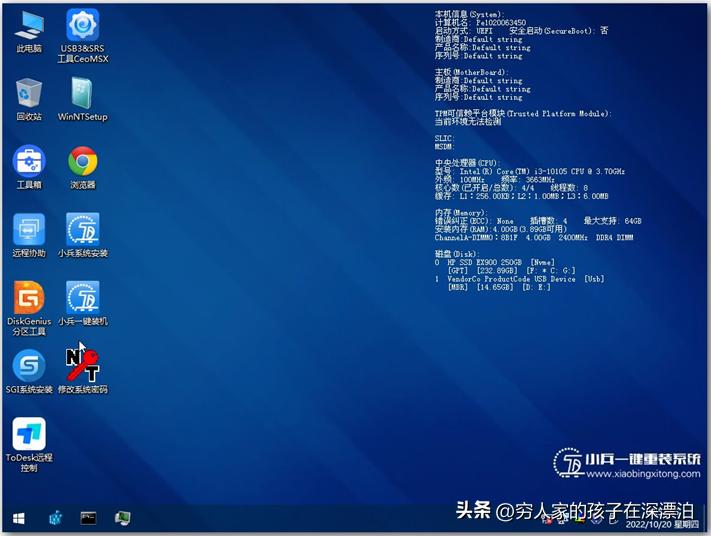Open the 远程协助 remote assistance icon
The width and height of the screenshot is (711, 536).
(x=29, y=235)
